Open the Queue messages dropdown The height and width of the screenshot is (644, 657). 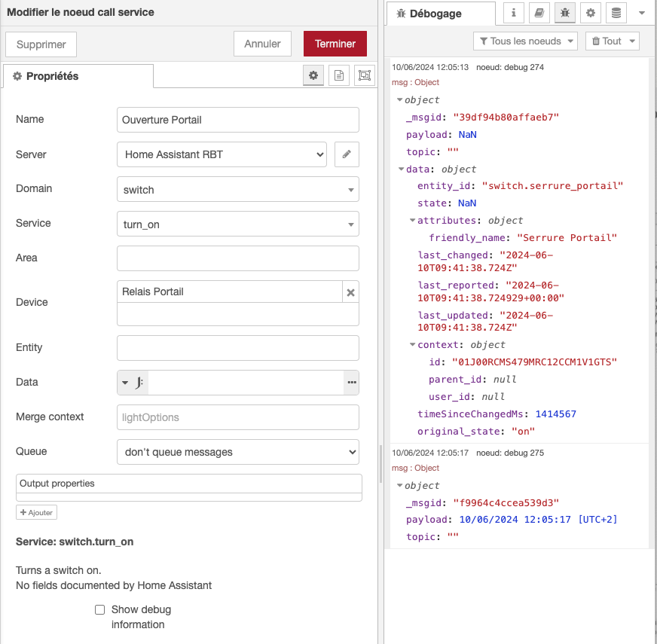(x=237, y=452)
